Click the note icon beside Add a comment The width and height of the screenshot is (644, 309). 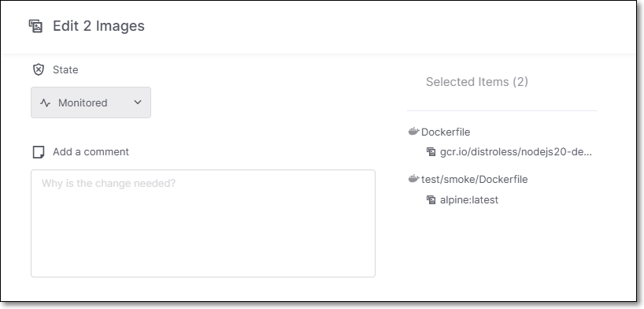(x=39, y=152)
